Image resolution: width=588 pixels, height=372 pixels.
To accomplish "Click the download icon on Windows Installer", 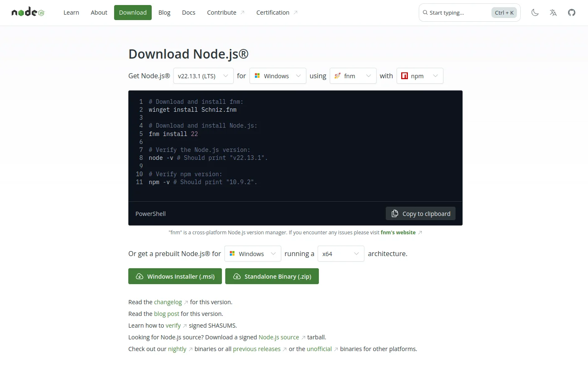I will [x=140, y=277].
